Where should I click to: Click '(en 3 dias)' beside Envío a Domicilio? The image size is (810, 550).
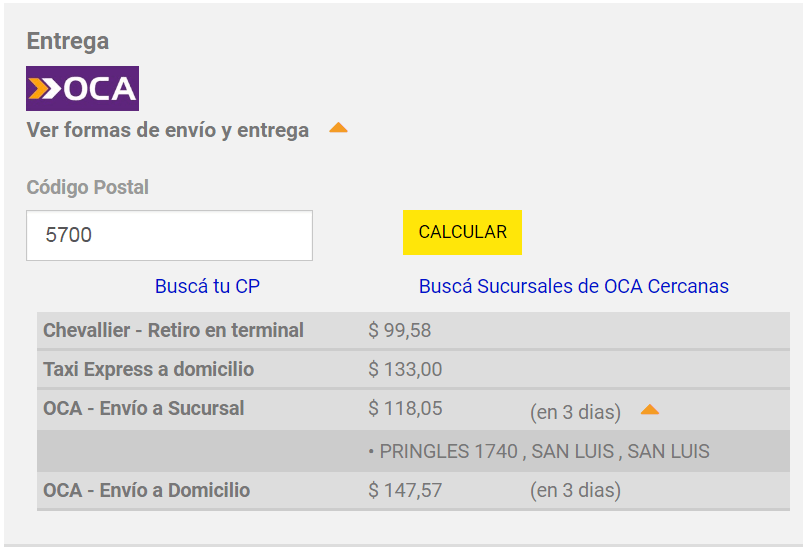click(x=575, y=490)
